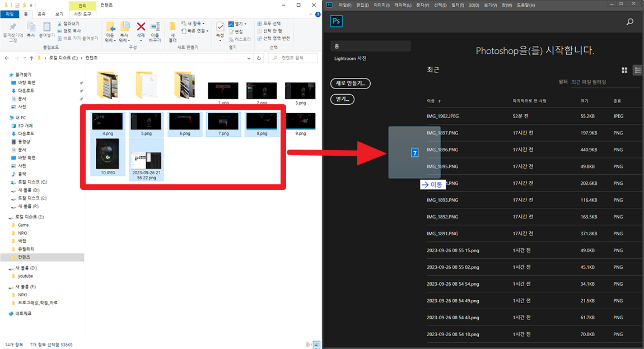
Task: Switch Photoshop recent files to thumbnail grid view
Action: point(624,70)
